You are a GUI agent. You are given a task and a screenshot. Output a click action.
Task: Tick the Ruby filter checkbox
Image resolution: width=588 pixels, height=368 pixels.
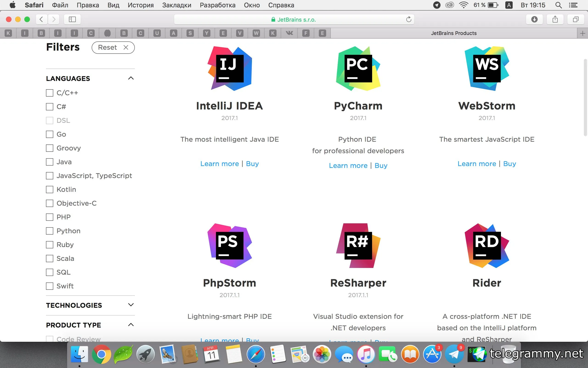click(50, 244)
